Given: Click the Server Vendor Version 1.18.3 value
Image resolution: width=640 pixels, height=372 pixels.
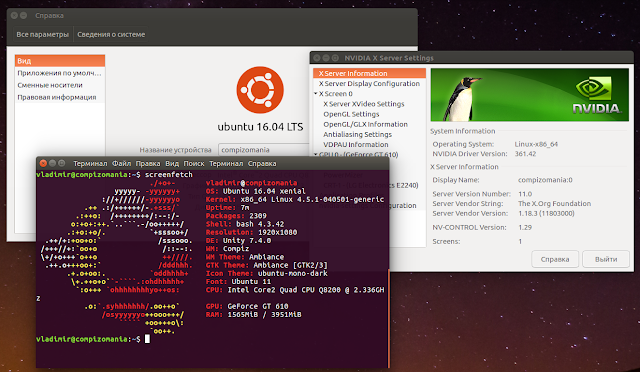Looking at the screenshot, I should 546,214.
